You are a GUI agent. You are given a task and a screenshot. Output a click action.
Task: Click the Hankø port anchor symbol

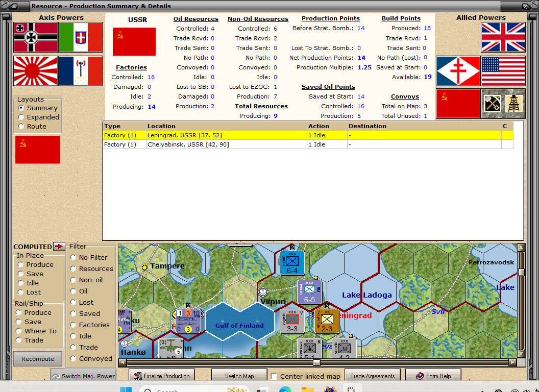124,343
